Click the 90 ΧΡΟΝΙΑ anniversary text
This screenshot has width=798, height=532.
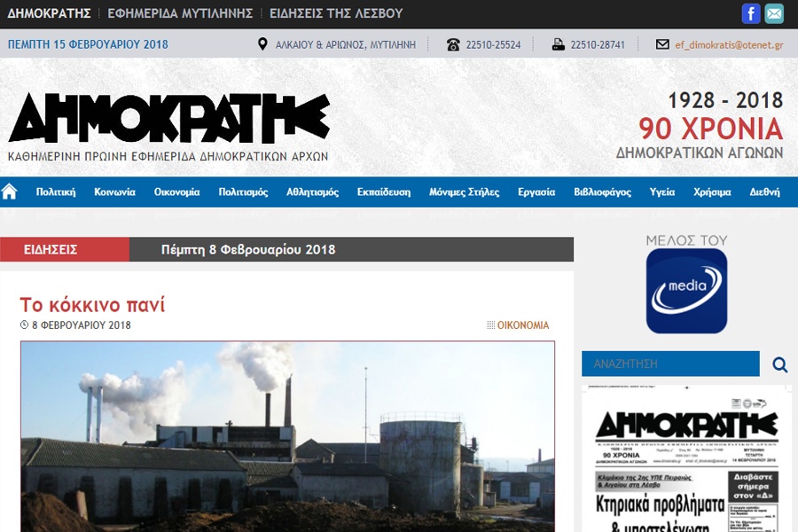point(710,129)
